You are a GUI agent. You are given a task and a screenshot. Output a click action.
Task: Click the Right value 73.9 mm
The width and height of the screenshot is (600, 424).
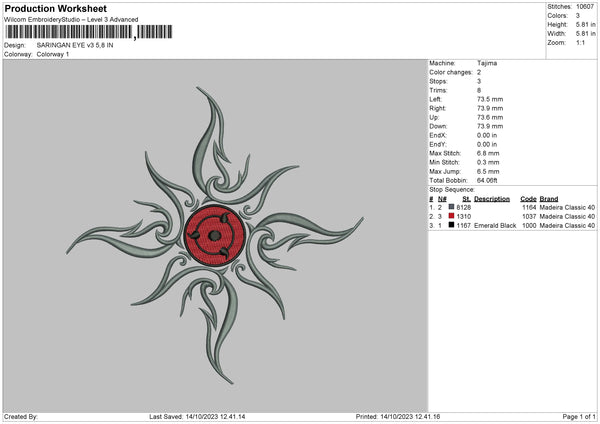point(490,108)
